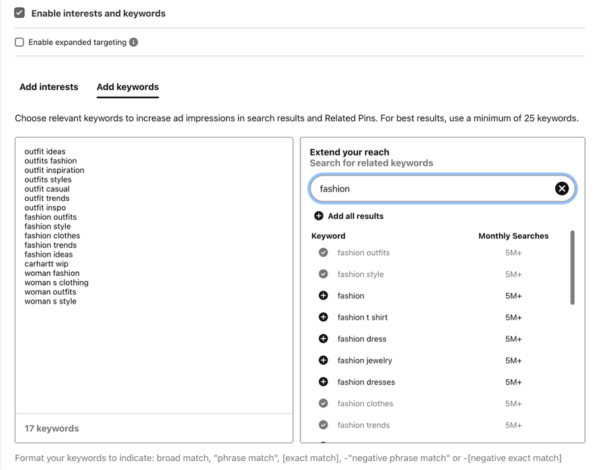Uncheck Enable interests and keywords
The height and width of the screenshot is (470, 598).
19,13
